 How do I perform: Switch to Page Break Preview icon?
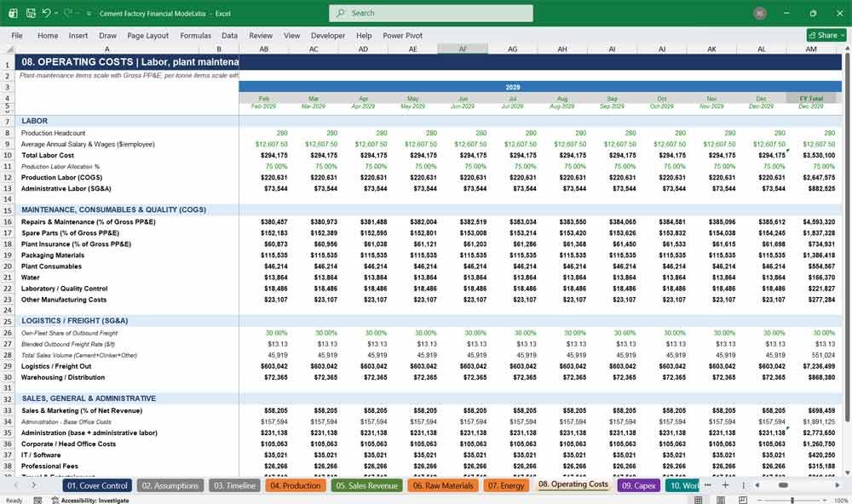tap(743, 500)
